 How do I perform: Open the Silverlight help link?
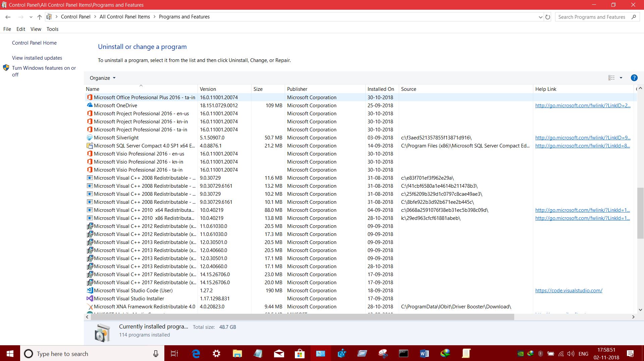[583, 137]
